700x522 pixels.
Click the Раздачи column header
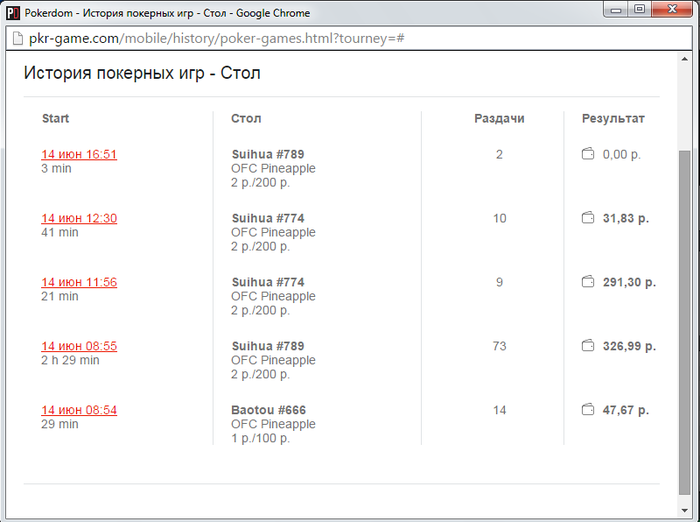coord(499,118)
